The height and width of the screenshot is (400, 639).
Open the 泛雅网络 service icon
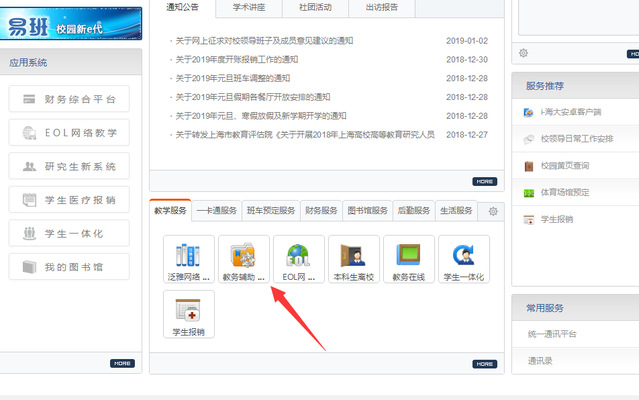188,255
